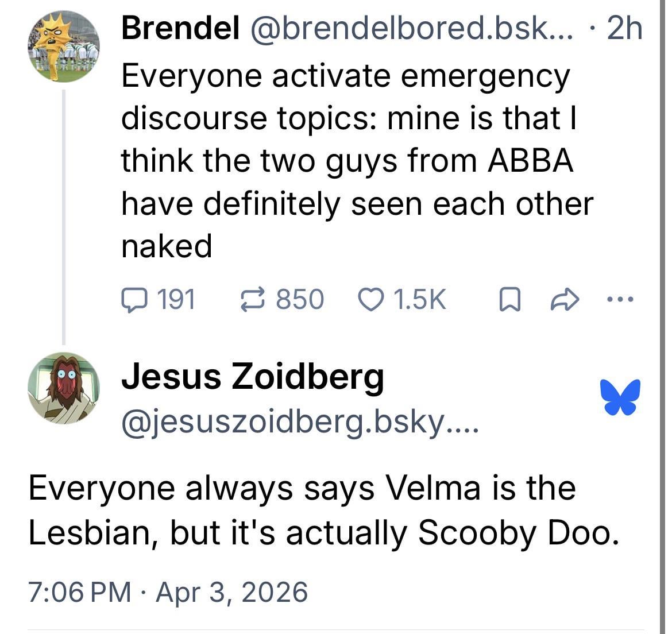Click the 2h timestamp on Brendel's post
Screen dimensions: 672x634
(x=624, y=28)
